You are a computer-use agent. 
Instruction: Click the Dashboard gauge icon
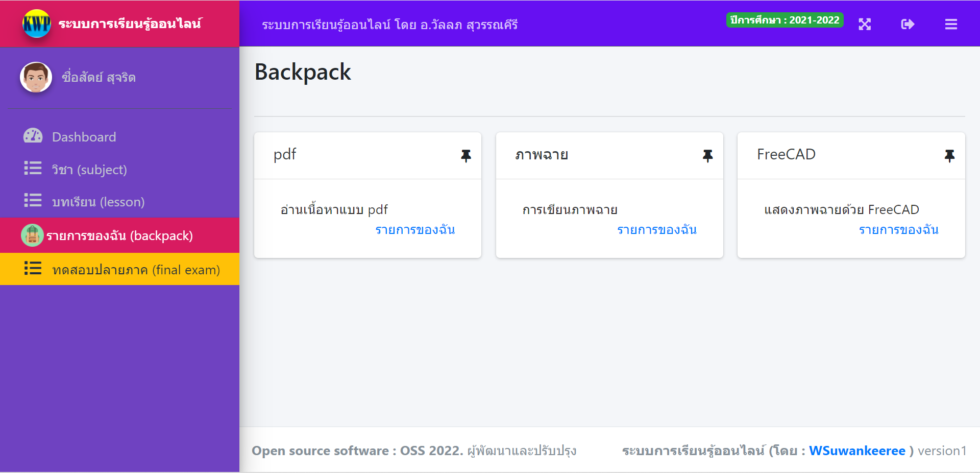coord(33,136)
